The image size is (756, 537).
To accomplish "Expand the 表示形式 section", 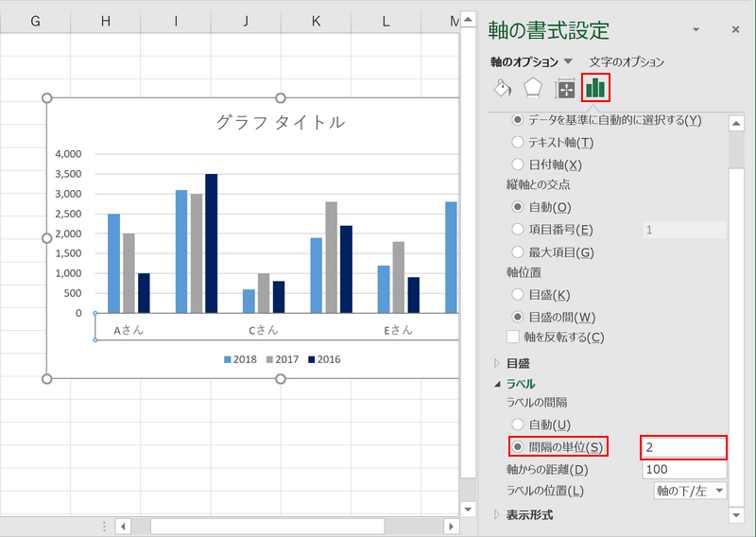I will point(529,514).
